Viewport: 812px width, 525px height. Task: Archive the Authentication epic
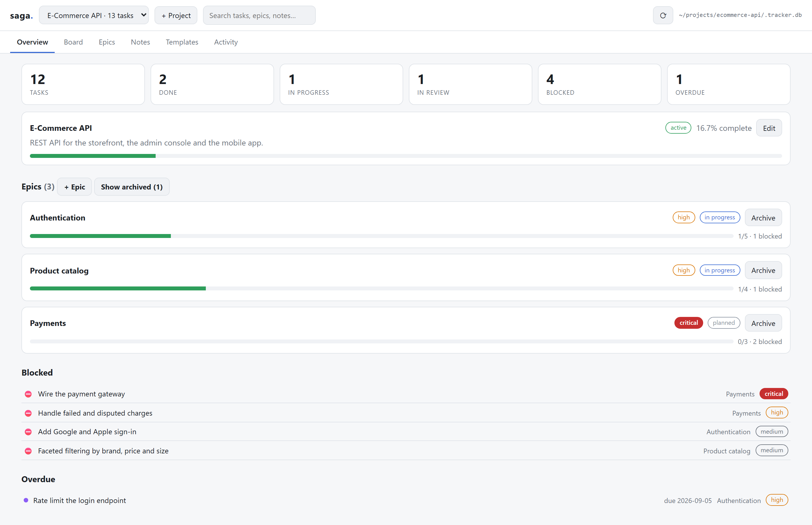pyautogui.click(x=763, y=218)
